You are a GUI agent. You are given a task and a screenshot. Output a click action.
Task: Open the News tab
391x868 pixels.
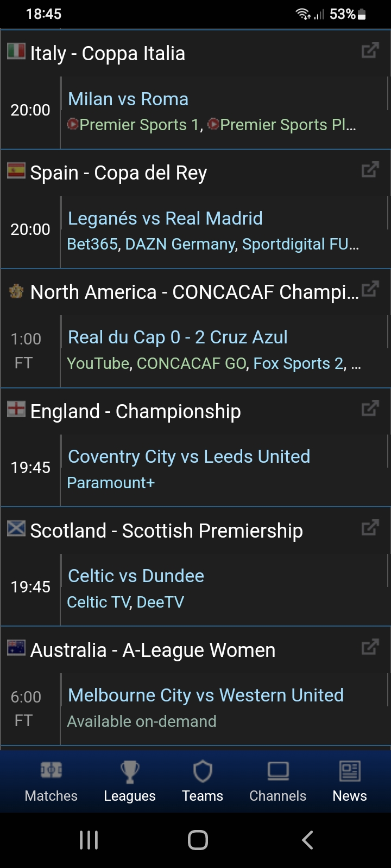(350, 782)
